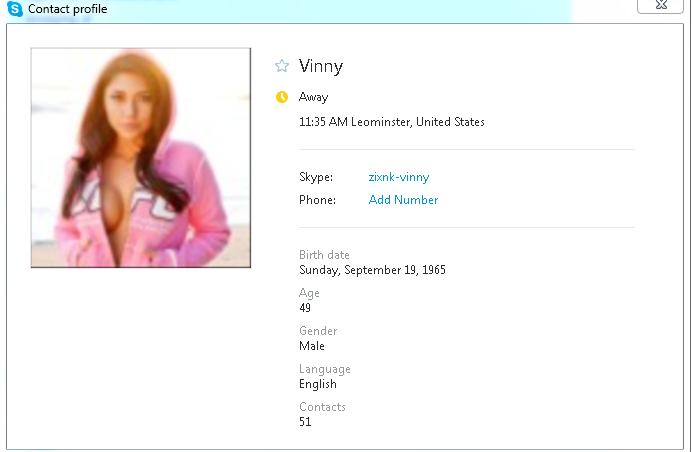The image size is (692, 452).
Task: Click the Contact profile window title
Action: (x=68, y=9)
